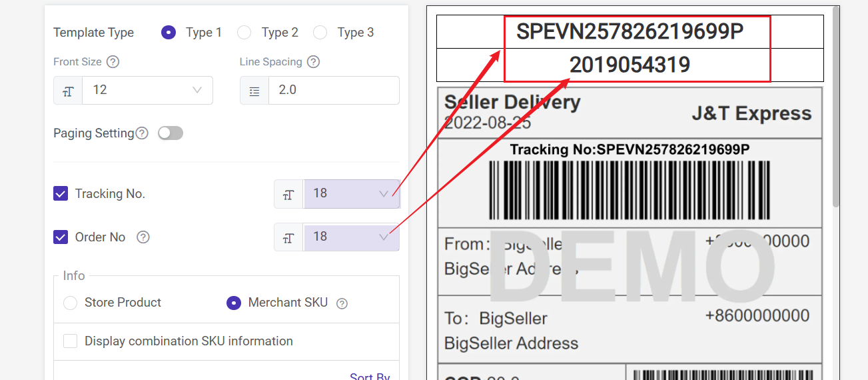
Task: Uncheck the Tracking No. checkbox
Action: pos(61,194)
